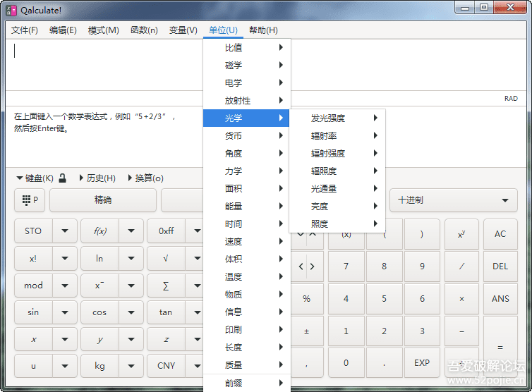Open the dropdown arrow beside ln
The image size is (532, 392).
click(131, 258)
